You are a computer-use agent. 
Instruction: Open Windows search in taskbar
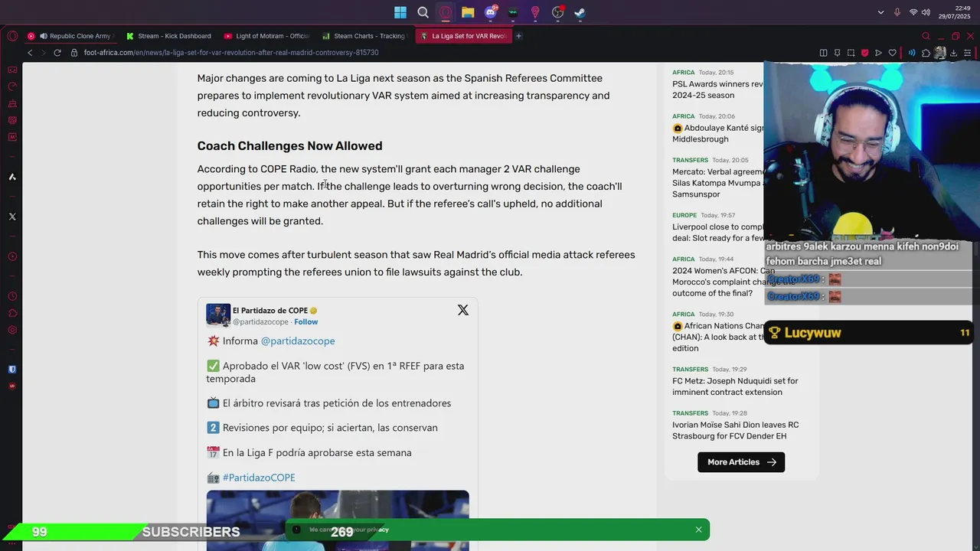click(x=423, y=12)
